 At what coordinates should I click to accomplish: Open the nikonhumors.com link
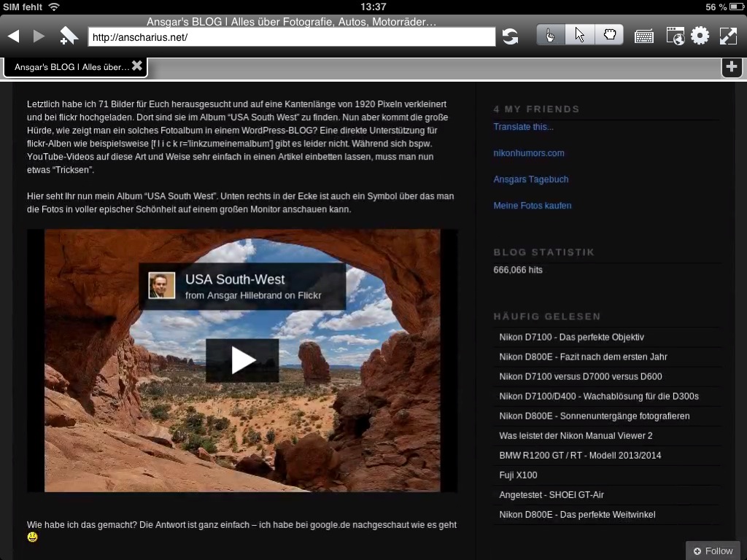pyautogui.click(x=529, y=153)
